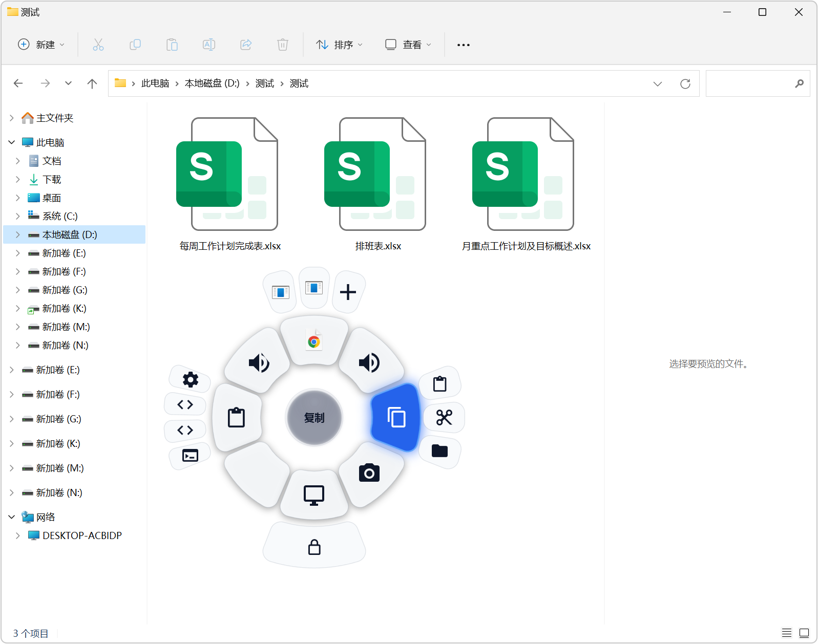
Task: Click the upper code brackets icon
Action: (x=185, y=404)
